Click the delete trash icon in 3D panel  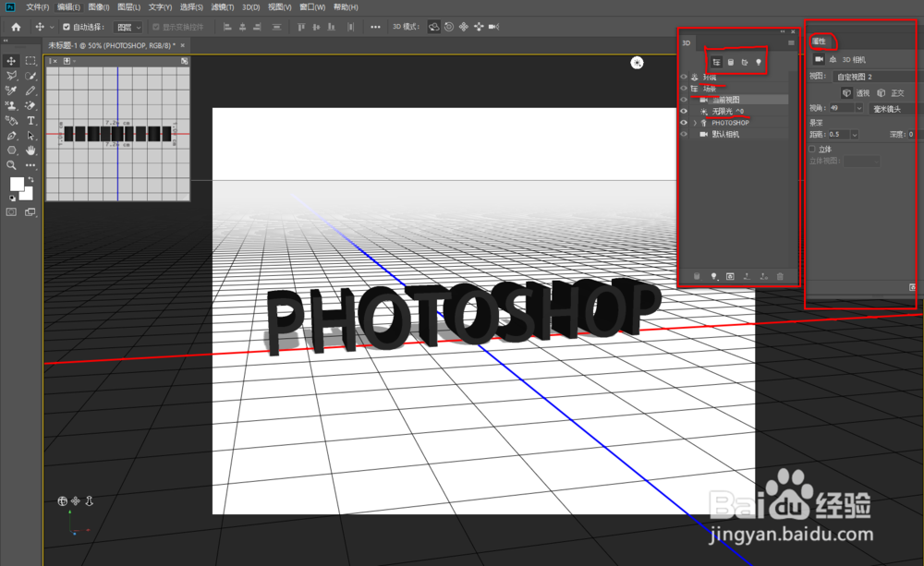pyautogui.click(x=779, y=276)
